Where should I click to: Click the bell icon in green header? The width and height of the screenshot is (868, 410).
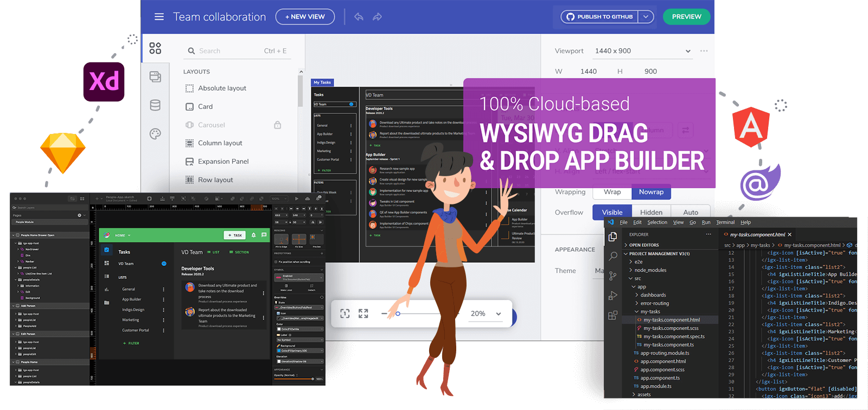(253, 235)
